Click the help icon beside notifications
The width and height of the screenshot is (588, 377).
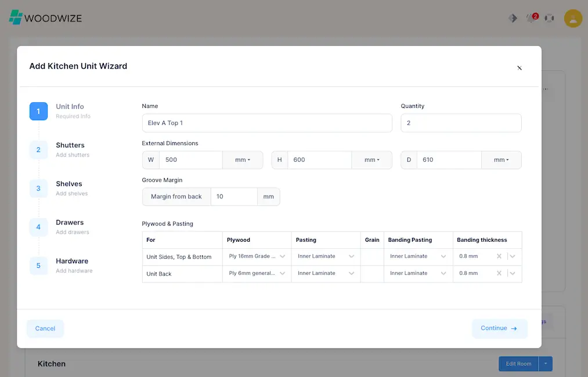(549, 18)
